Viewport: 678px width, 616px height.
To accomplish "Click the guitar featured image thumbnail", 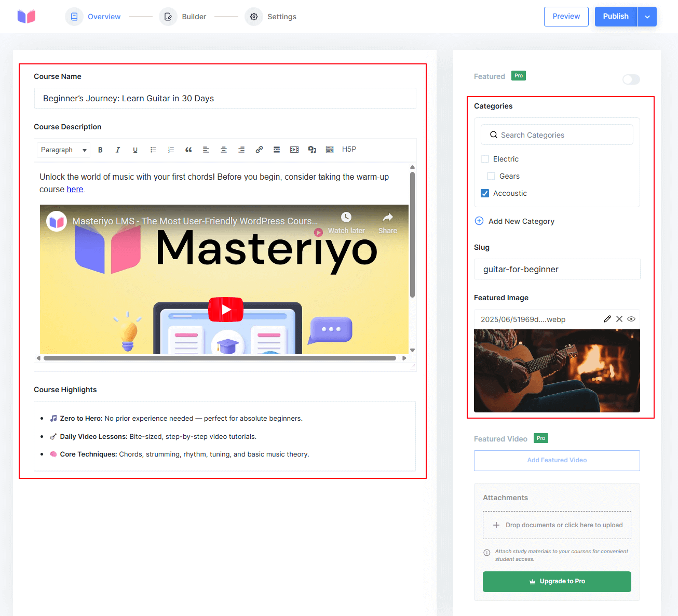I will [x=557, y=371].
